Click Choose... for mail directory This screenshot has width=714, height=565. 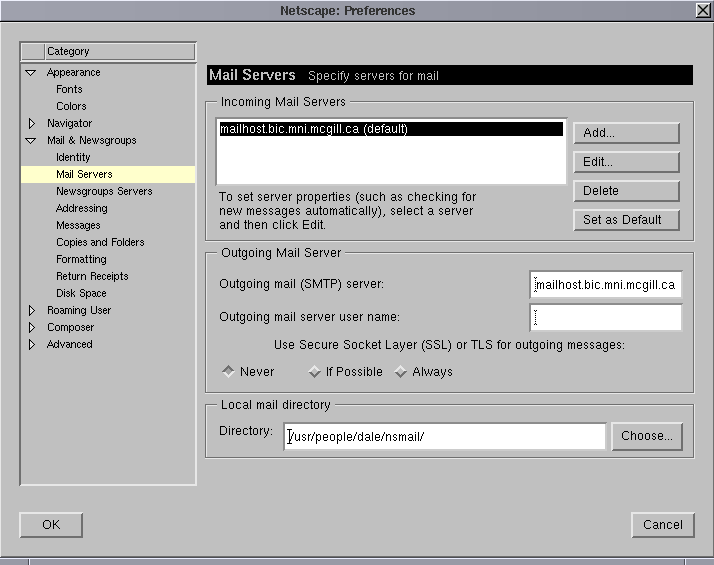click(x=647, y=436)
